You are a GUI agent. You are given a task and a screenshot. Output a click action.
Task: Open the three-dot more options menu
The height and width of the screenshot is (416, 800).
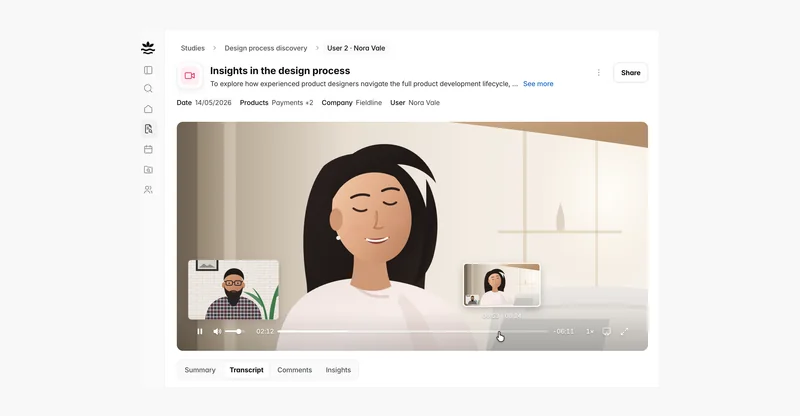coord(598,72)
